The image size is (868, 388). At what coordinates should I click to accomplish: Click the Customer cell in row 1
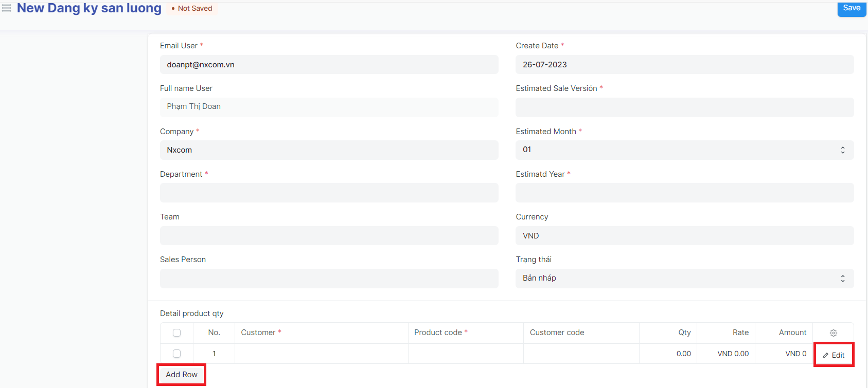[x=321, y=354]
